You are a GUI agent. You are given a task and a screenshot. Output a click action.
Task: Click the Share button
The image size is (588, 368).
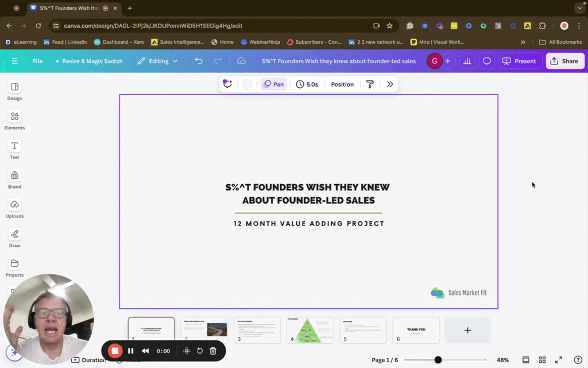565,61
